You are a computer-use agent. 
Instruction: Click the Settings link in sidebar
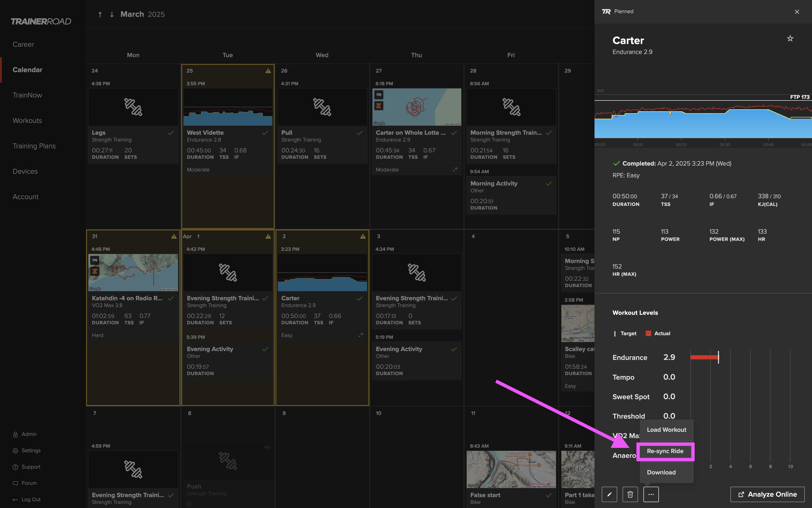(x=31, y=451)
